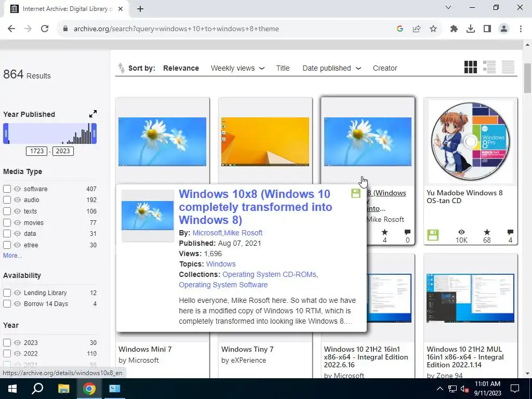This screenshot has height=399, width=532.
Task: Go back to previous page
Action: click(11, 29)
